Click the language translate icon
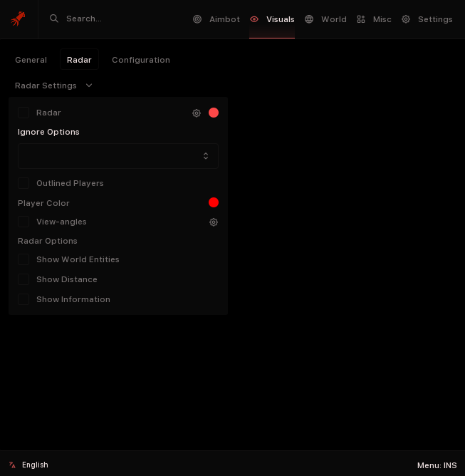Image resolution: width=465 pixels, height=476 pixels. [12, 465]
